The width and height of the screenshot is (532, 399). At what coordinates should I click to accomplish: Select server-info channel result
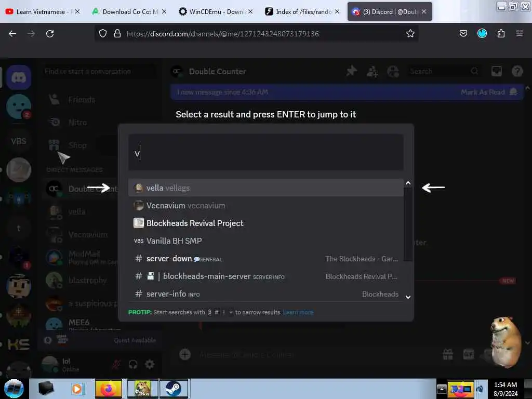click(265, 294)
